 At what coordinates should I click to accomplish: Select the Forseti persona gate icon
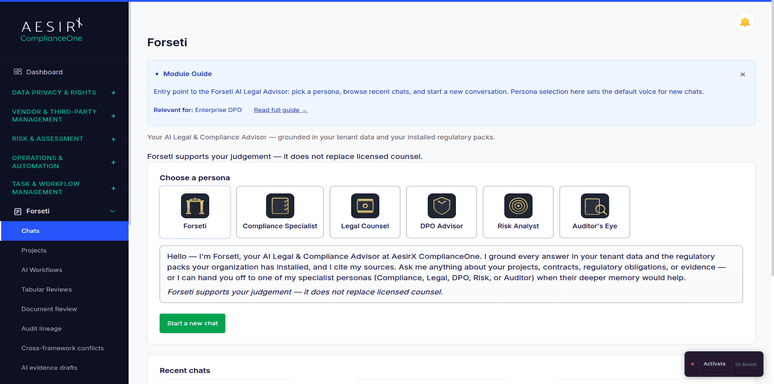click(195, 206)
